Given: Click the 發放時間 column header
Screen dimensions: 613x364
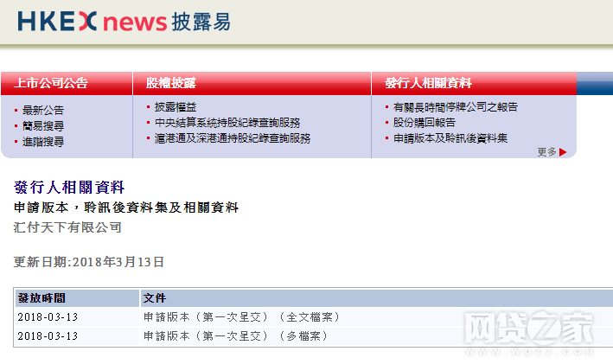Looking at the screenshot, I should [x=42, y=298].
